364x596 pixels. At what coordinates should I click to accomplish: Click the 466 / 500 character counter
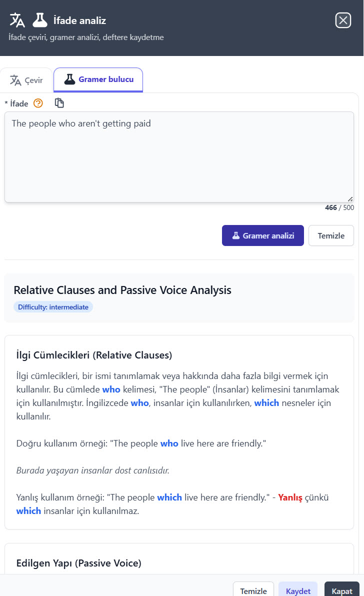pos(339,207)
